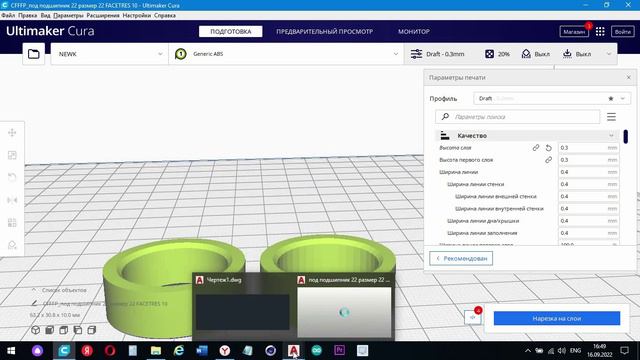Select the Mirror tool in left toolbar

click(12, 200)
